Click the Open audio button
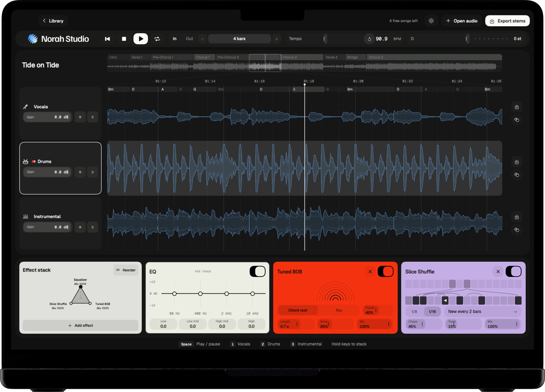Screen dimensions: 545x392 [462, 21]
